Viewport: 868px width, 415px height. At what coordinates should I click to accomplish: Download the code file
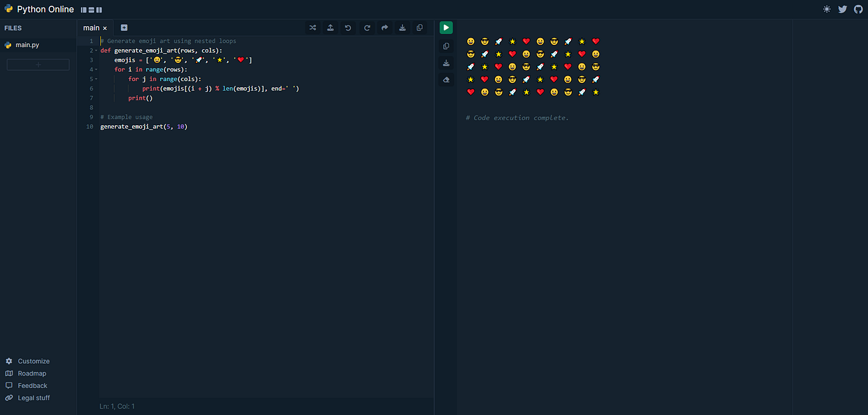pyautogui.click(x=402, y=28)
